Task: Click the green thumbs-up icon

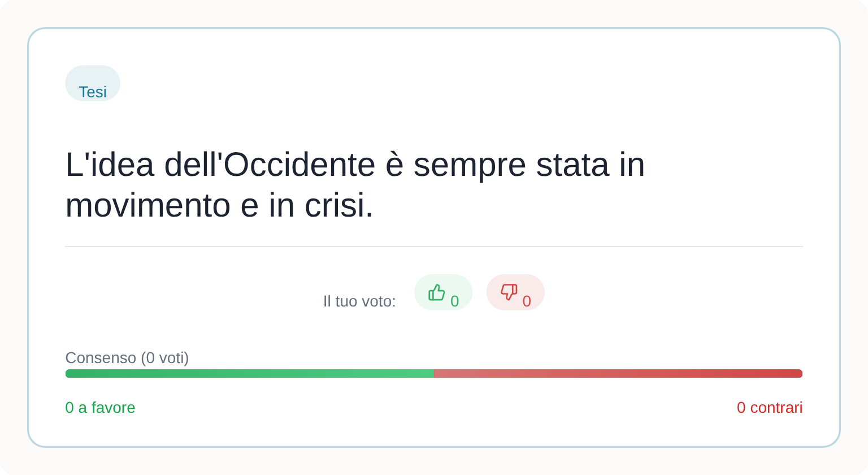Action: pos(436,292)
